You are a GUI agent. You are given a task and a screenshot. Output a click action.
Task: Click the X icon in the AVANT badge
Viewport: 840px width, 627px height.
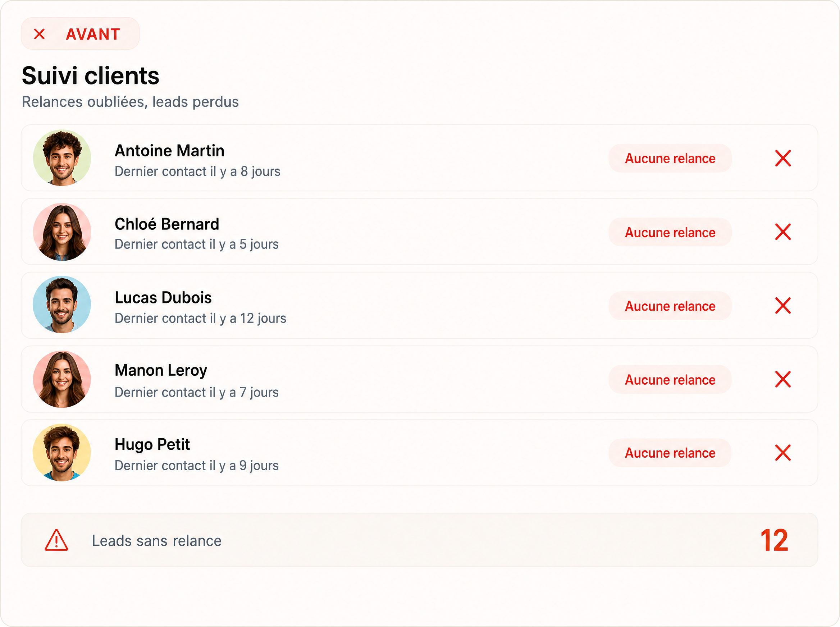click(x=40, y=34)
